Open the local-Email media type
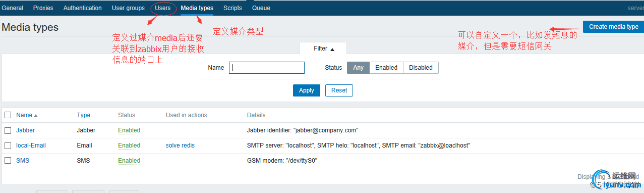 [x=31, y=146]
